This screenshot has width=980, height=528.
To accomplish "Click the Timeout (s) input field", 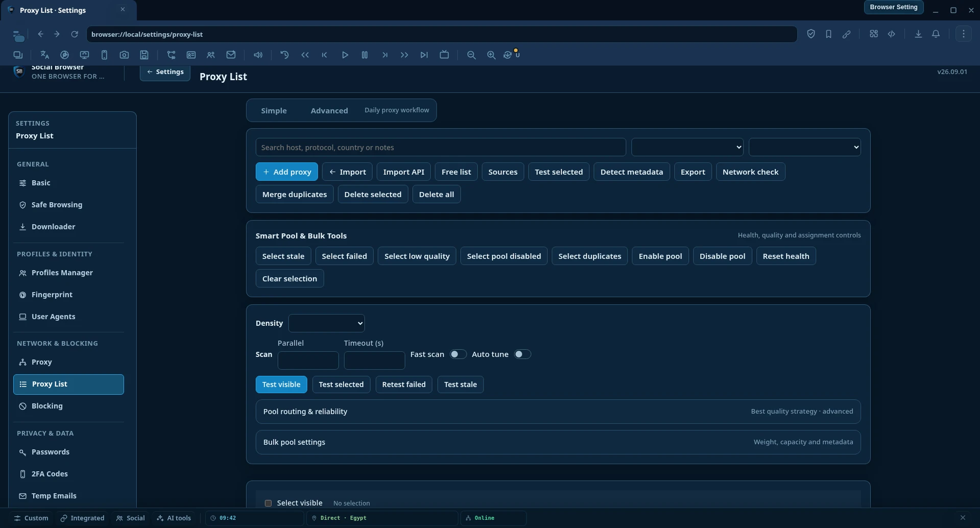I will click(x=374, y=361).
